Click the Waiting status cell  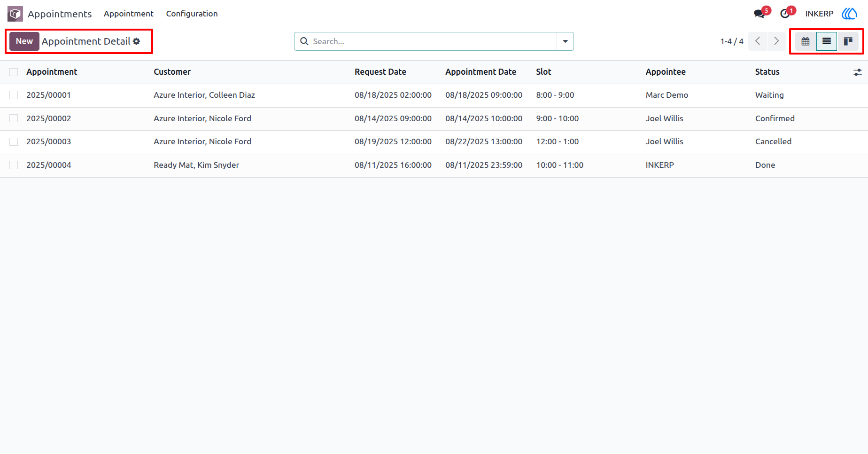tap(769, 95)
